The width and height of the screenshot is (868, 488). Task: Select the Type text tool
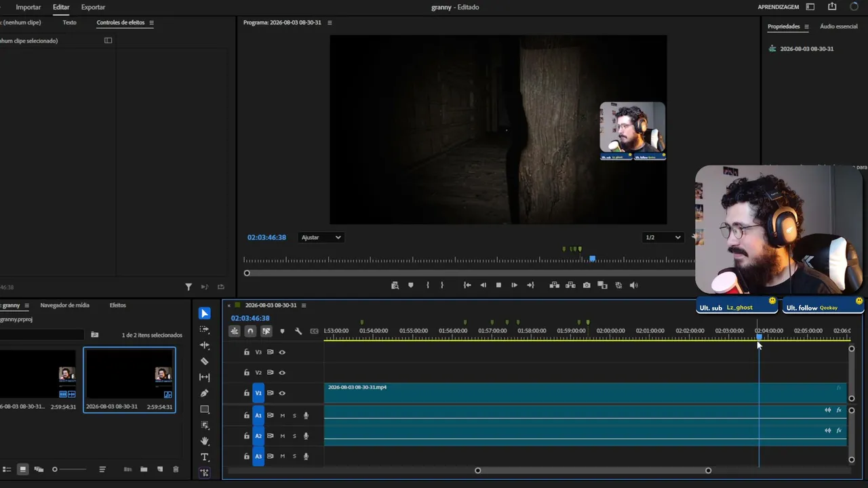pyautogui.click(x=204, y=457)
